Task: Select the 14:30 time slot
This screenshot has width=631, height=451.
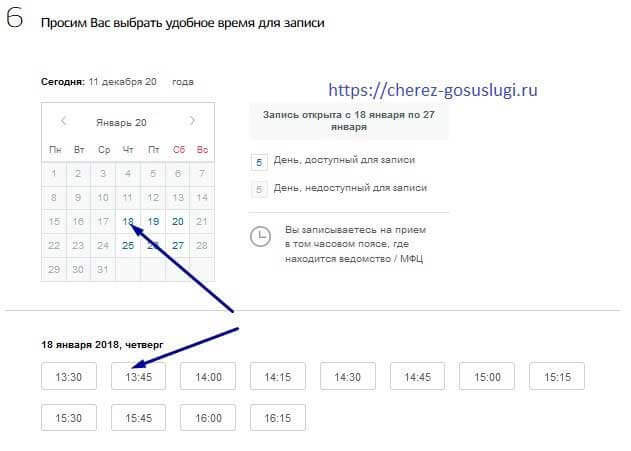Action: click(348, 377)
